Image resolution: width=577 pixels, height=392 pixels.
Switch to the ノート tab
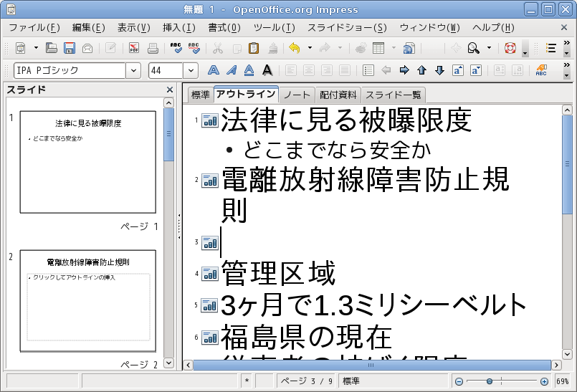point(297,95)
